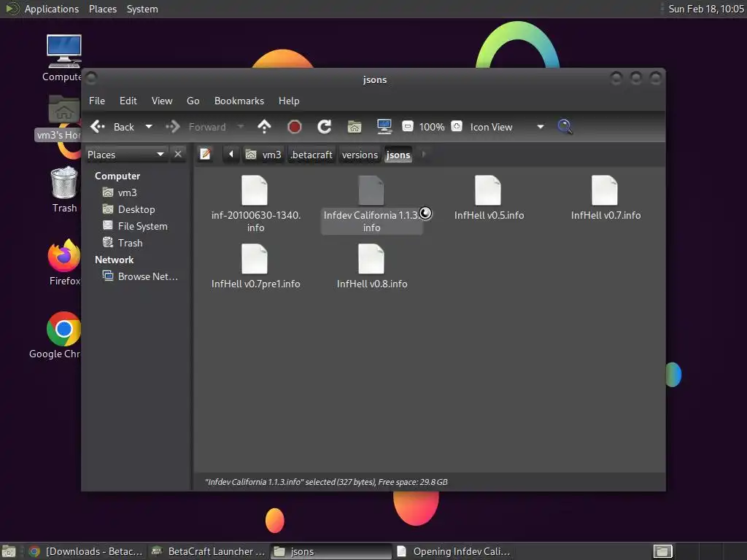Click the show desktop icon in taskbar
Viewport: 747px width, 560px height.
pyautogui.click(x=9, y=551)
